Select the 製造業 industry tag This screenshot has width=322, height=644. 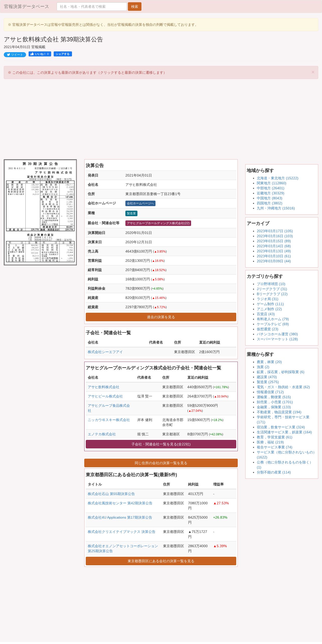pos(131,213)
